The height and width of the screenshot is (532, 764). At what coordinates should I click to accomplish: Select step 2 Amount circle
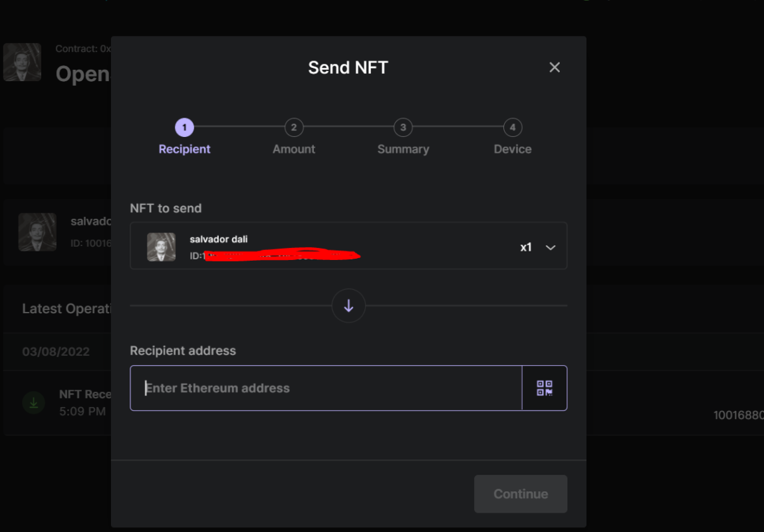coord(294,128)
